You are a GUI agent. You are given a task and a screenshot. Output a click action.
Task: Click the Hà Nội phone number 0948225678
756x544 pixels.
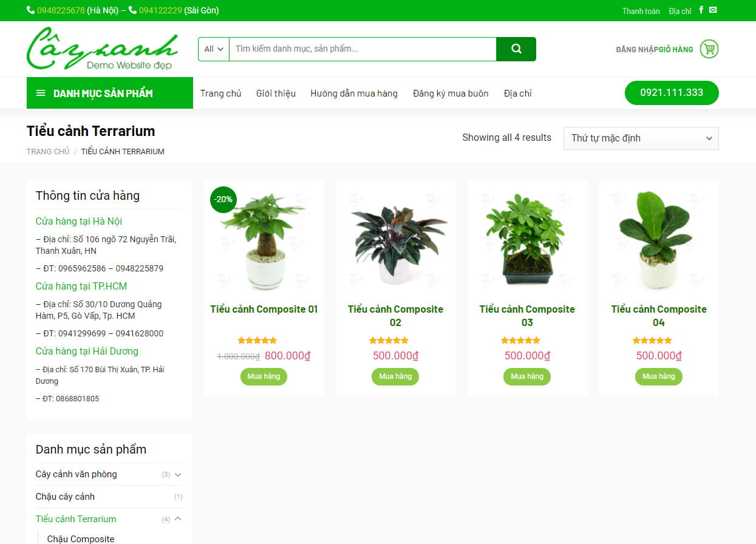coord(61,10)
